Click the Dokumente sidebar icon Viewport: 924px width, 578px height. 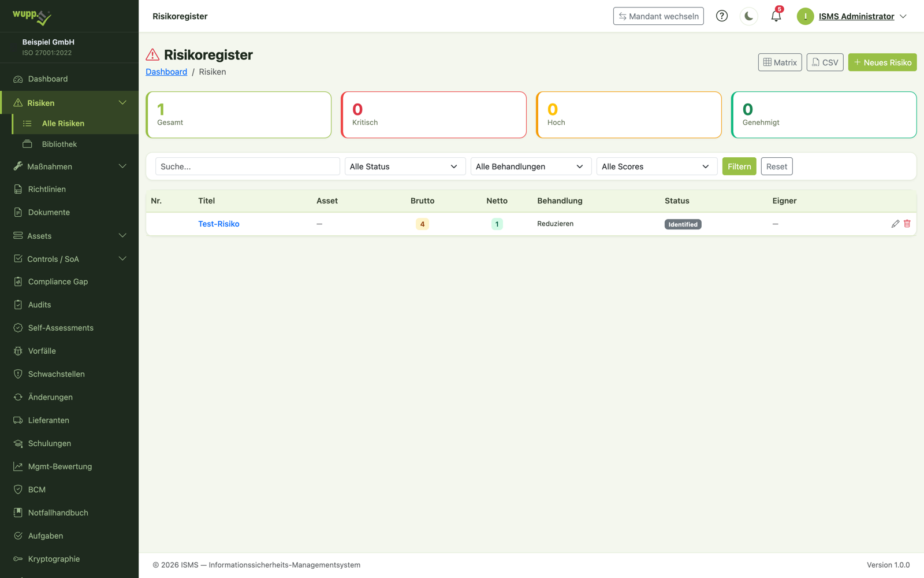[x=18, y=212]
